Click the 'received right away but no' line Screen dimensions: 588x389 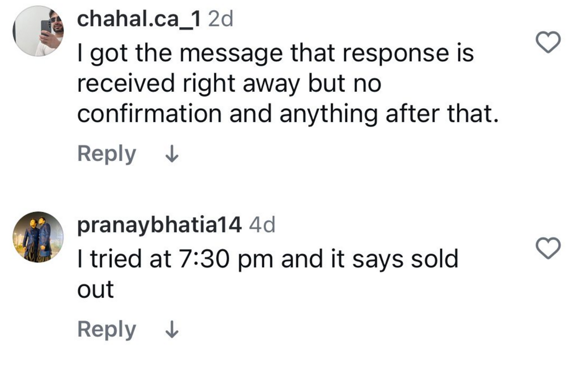229,84
